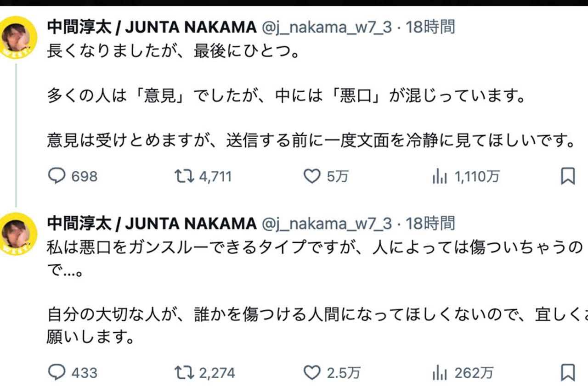
Task: Like the second tweet with the heart icon
Action: click(313, 374)
